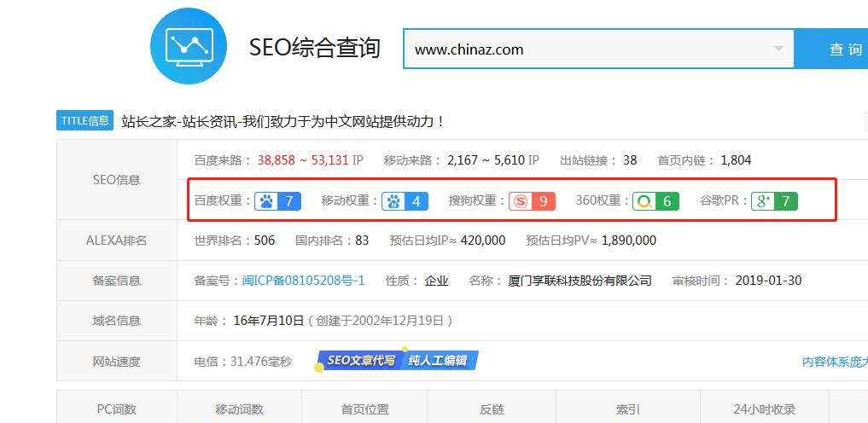The width and height of the screenshot is (868, 423).
Task: Click the telecom speed 电信：31.476毫秒
Action: (243, 362)
